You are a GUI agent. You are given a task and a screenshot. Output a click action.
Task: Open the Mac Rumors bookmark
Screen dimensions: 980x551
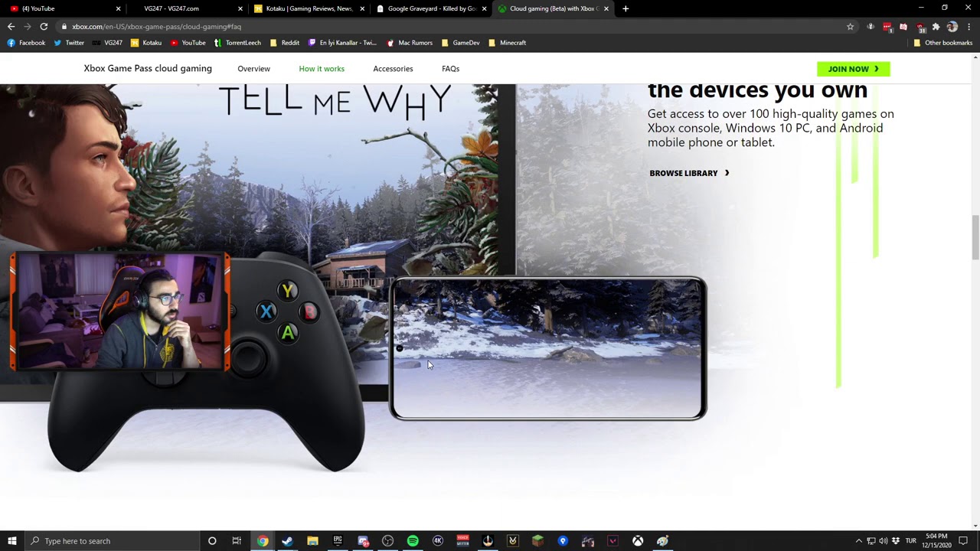tap(410, 43)
